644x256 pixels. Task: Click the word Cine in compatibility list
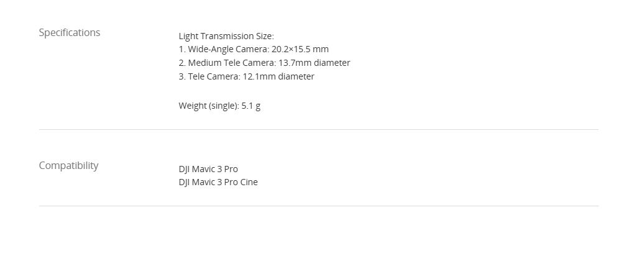click(x=249, y=182)
